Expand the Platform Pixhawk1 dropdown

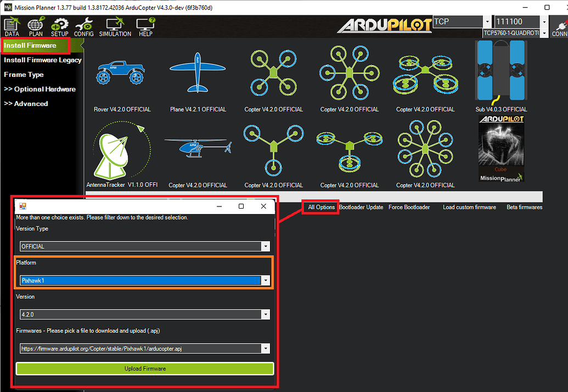tap(266, 281)
